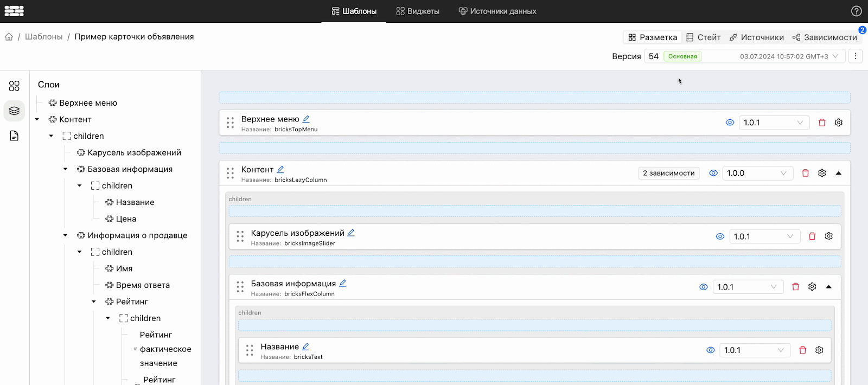
Task: Open the Шаблоны breadcrumb link
Action: click(44, 37)
